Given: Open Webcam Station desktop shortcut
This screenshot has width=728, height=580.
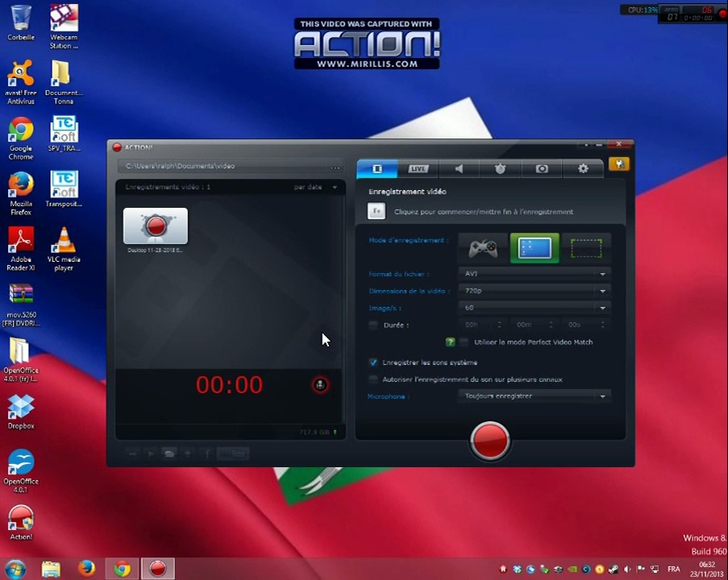Looking at the screenshot, I should tap(64, 27).
